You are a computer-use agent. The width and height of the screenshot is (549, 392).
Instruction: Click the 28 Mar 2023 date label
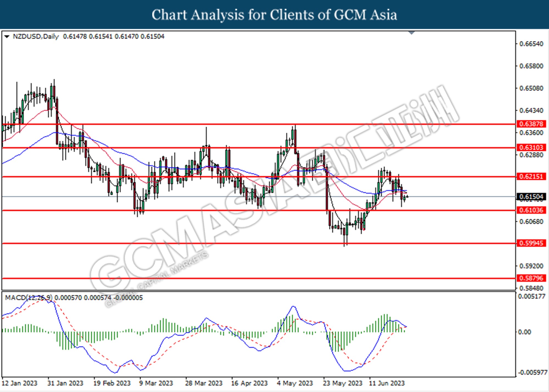pyautogui.click(x=204, y=383)
